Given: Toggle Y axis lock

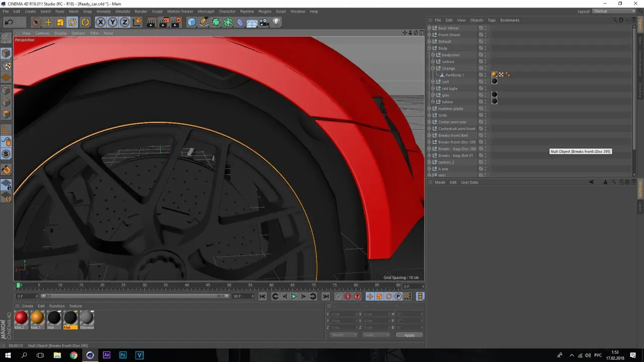Looking at the screenshot, I should pyautogui.click(x=113, y=22).
